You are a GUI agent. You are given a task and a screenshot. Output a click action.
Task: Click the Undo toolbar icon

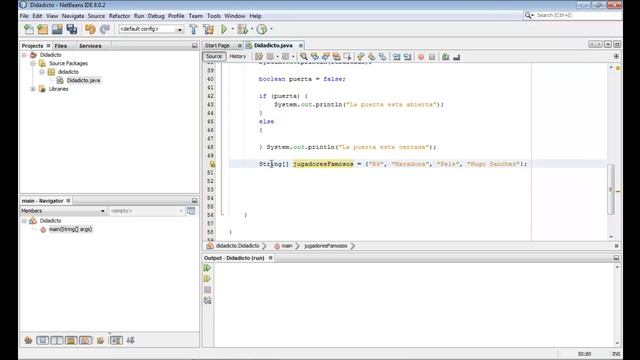[x=90, y=29]
